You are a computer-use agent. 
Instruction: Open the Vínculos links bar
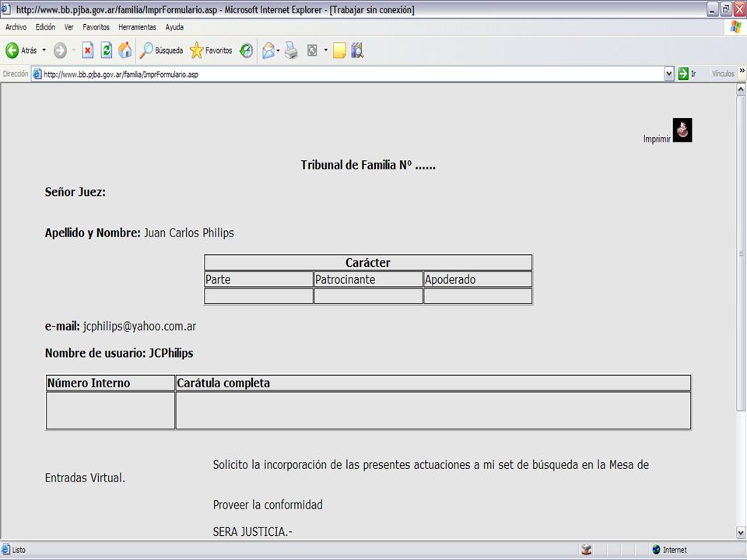(723, 74)
